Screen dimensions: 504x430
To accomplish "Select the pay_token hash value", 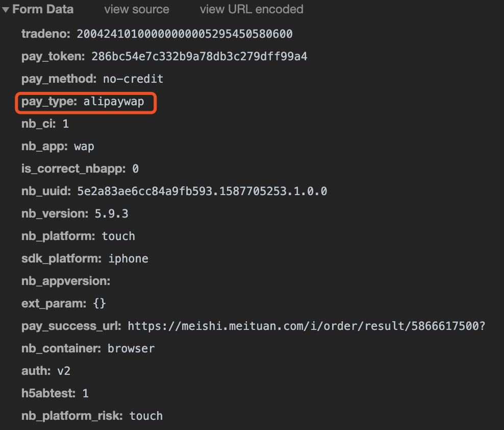I will click(199, 56).
